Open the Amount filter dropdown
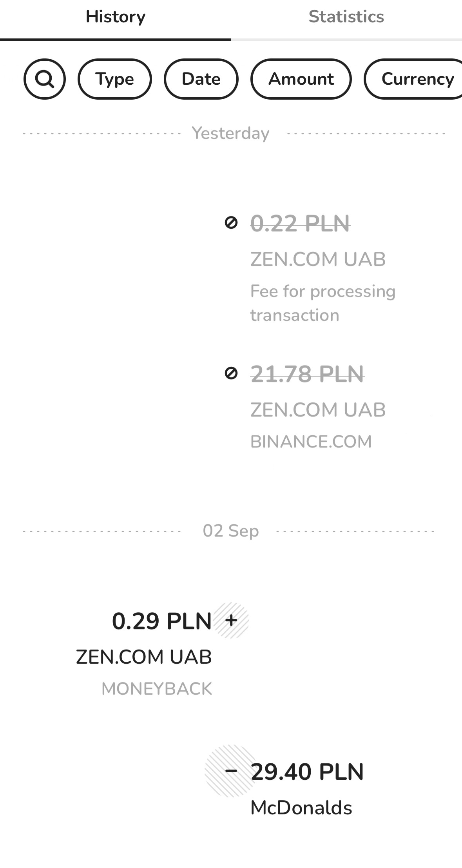 click(x=301, y=79)
